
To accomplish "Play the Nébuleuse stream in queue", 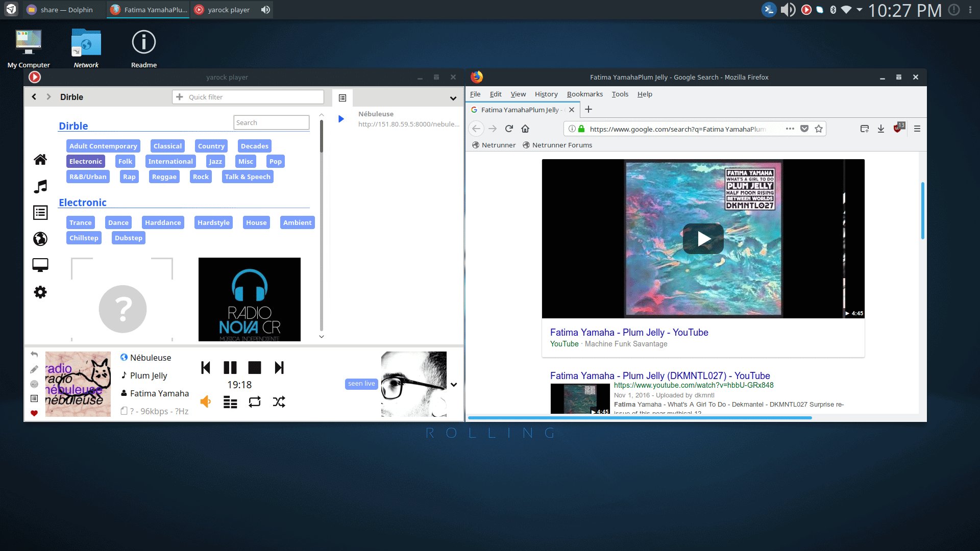I will tap(341, 119).
